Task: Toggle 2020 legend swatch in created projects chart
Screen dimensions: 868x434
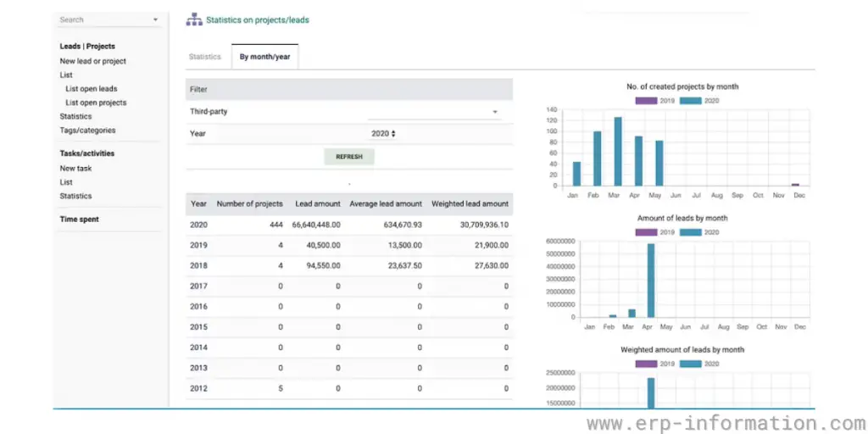Action: click(690, 100)
